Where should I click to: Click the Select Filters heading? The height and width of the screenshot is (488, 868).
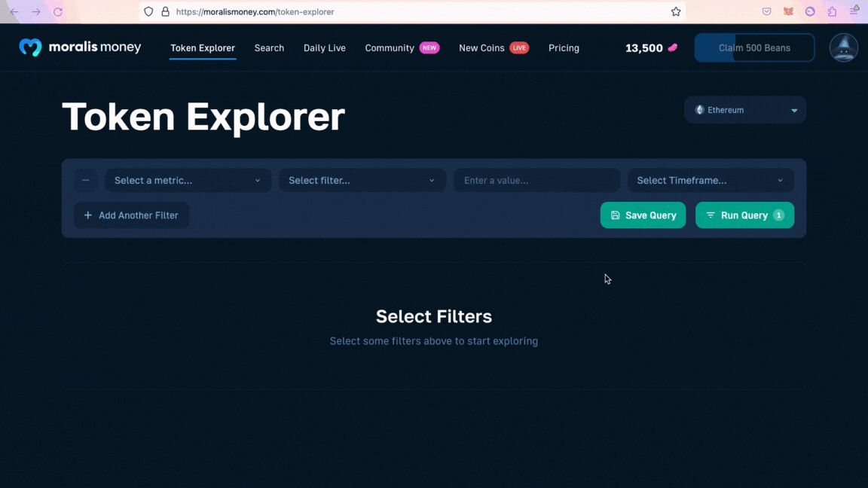[x=434, y=316]
